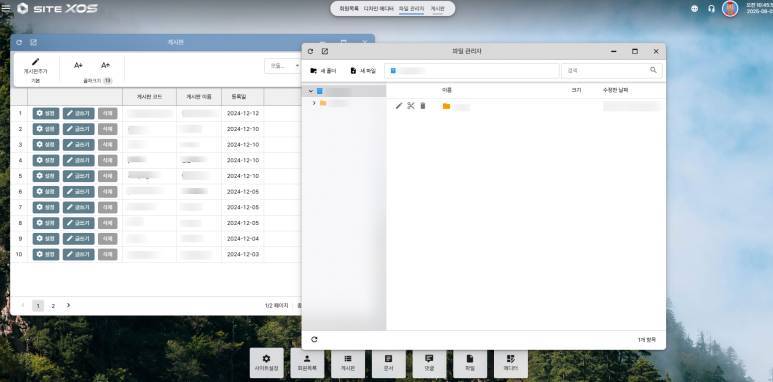This screenshot has height=382, width=773.
Task: Switch to 회원목록 tab in top switcher
Action: click(x=349, y=8)
